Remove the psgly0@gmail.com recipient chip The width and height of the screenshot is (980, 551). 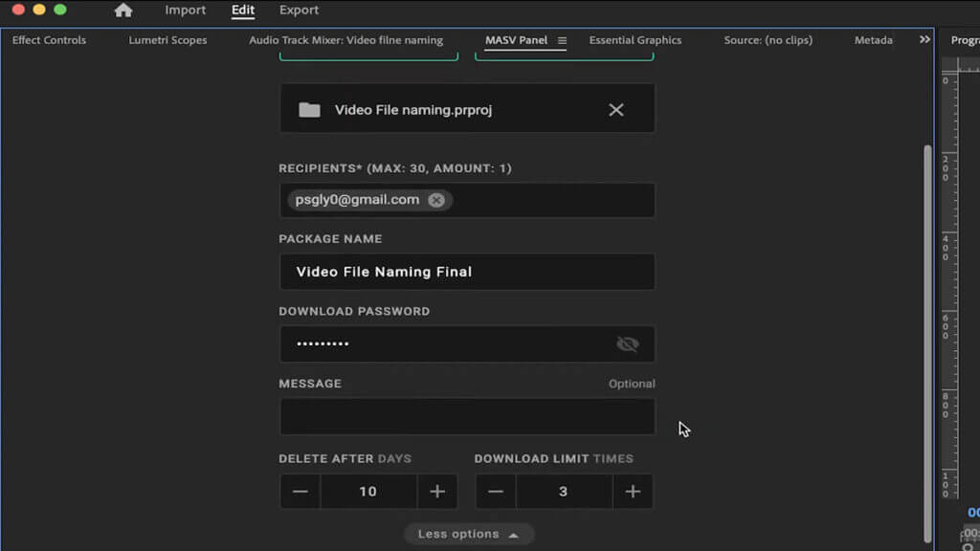pos(436,200)
